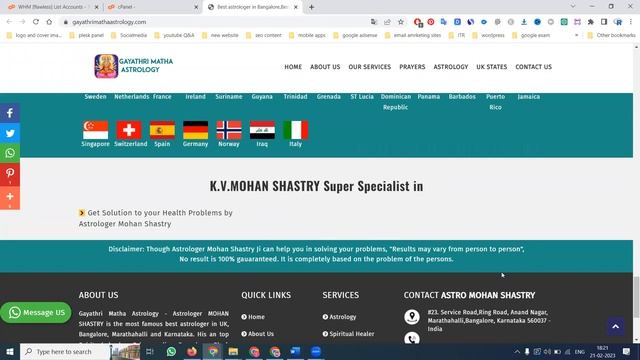Open Task View on the taskbar
Viewport: 640px width, 360px height.
coord(150,351)
